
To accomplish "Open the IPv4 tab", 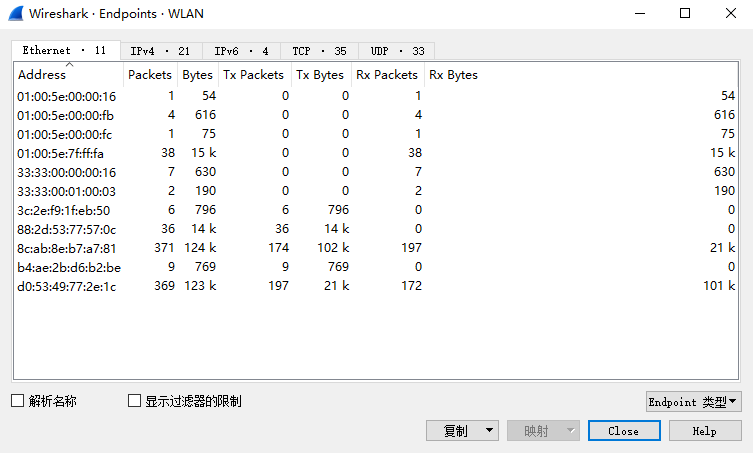I will pos(161,51).
